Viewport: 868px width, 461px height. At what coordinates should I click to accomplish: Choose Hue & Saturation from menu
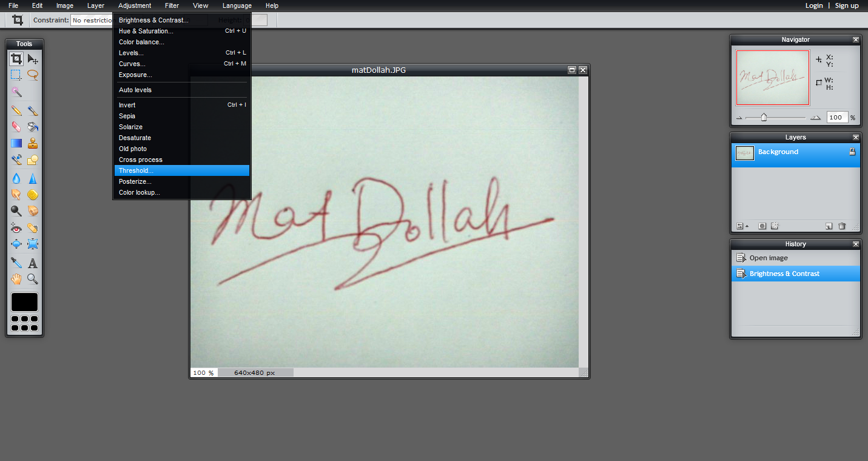coord(182,31)
